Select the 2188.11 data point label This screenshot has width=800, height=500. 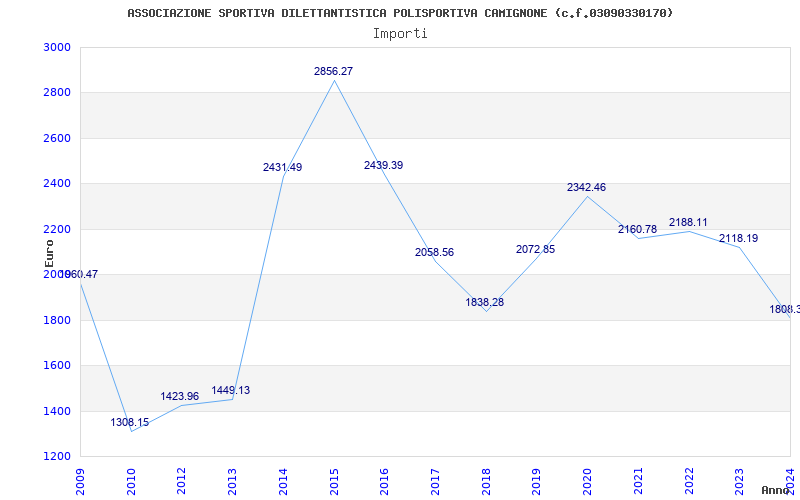coord(688,222)
